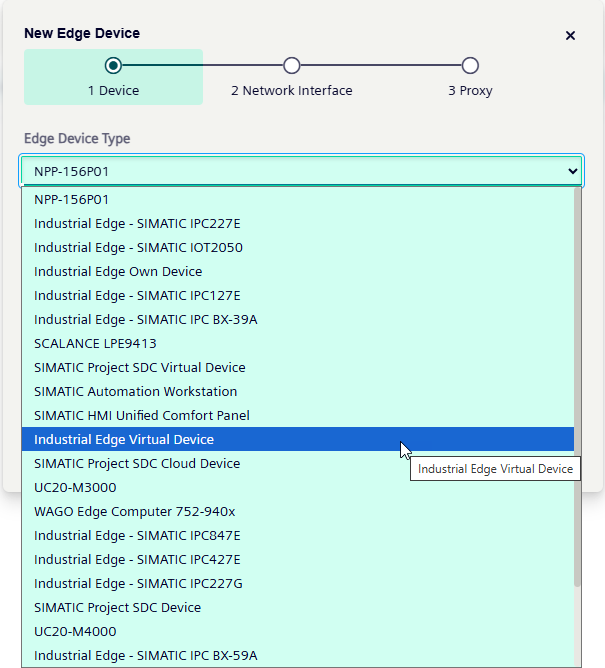
Task: Pick Industrial Edge - SIMATIC IPC BX-59A
Action: [298, 655]
